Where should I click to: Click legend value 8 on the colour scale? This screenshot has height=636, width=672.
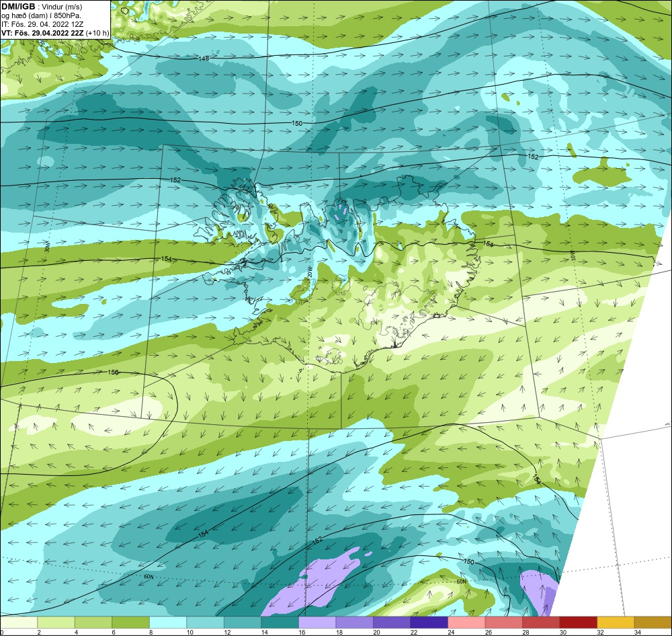pyautogui.click(x=151, y=632)
